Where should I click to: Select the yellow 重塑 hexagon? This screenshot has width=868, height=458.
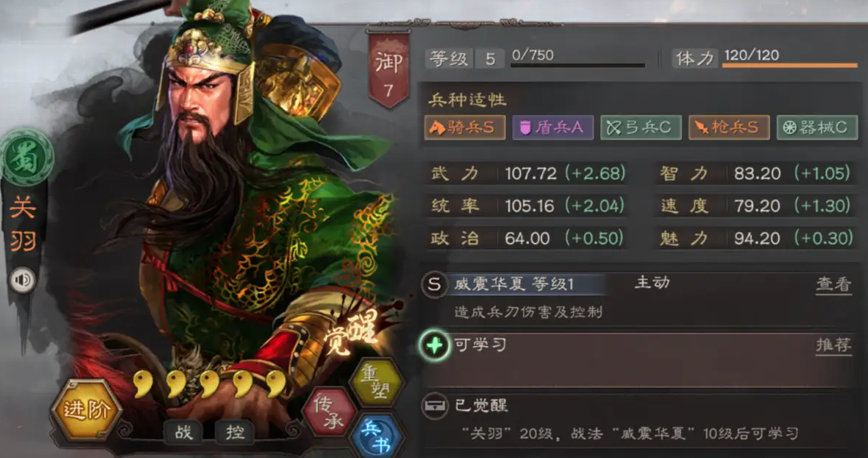(x=376, y=382)
